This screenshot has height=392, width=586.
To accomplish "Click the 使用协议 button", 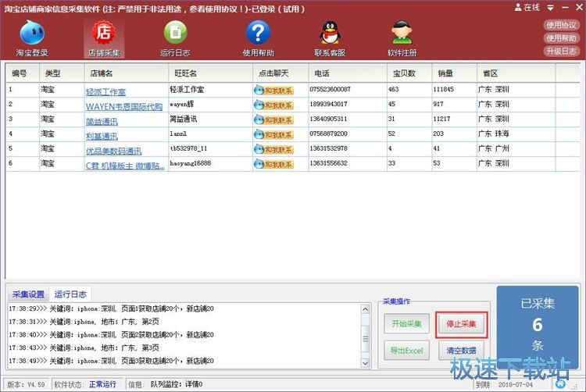I will (561, 25).
